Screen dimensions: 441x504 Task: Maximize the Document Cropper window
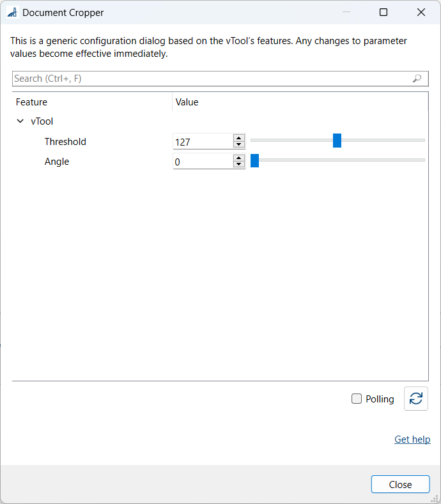point(383,12)
